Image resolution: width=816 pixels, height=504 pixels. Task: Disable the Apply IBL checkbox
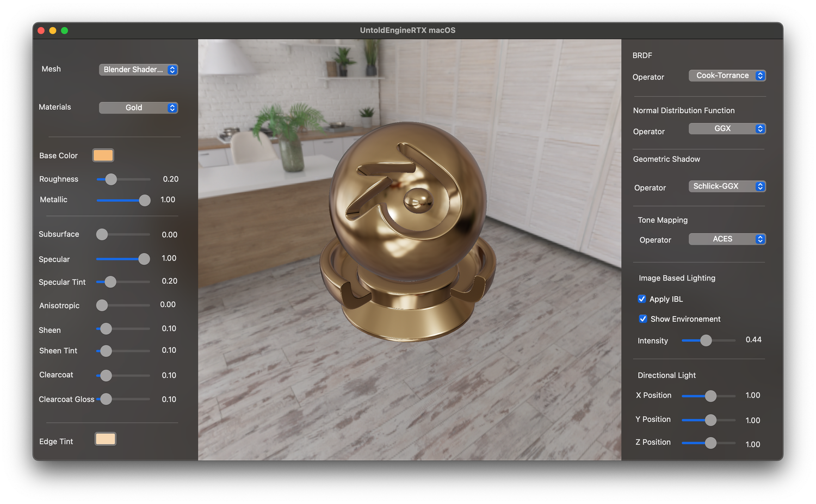(x=642, y=298)
